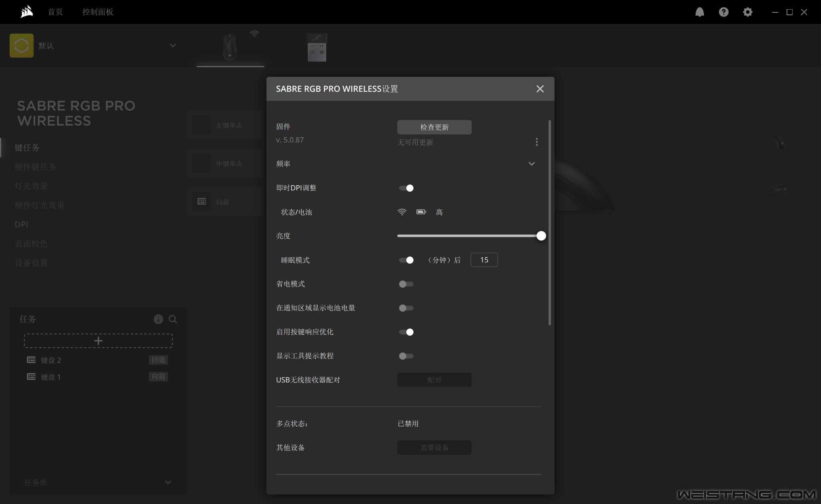Click settings dialog vertical scrollbar

pos(550,222)
